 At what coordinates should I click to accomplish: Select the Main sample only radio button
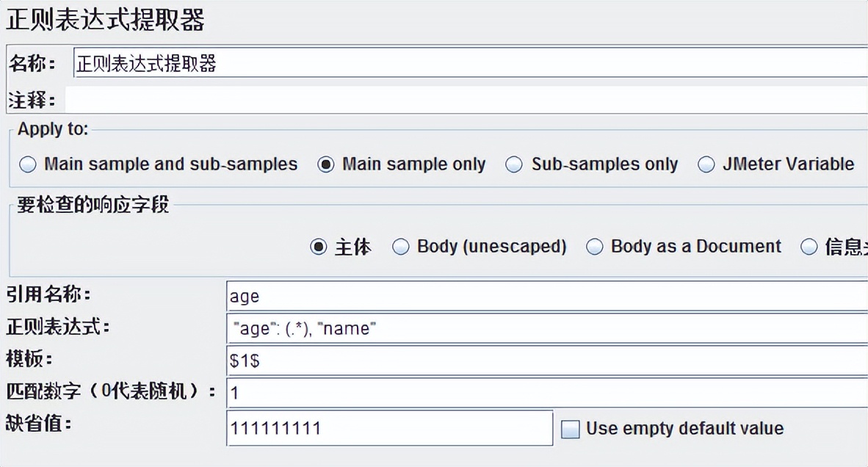326,164
